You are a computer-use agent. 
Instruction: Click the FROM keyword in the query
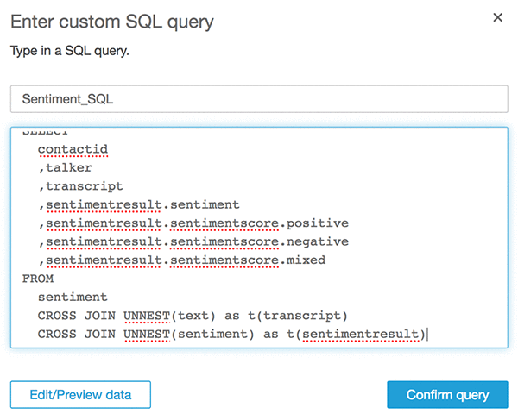(x=38, y=279)
